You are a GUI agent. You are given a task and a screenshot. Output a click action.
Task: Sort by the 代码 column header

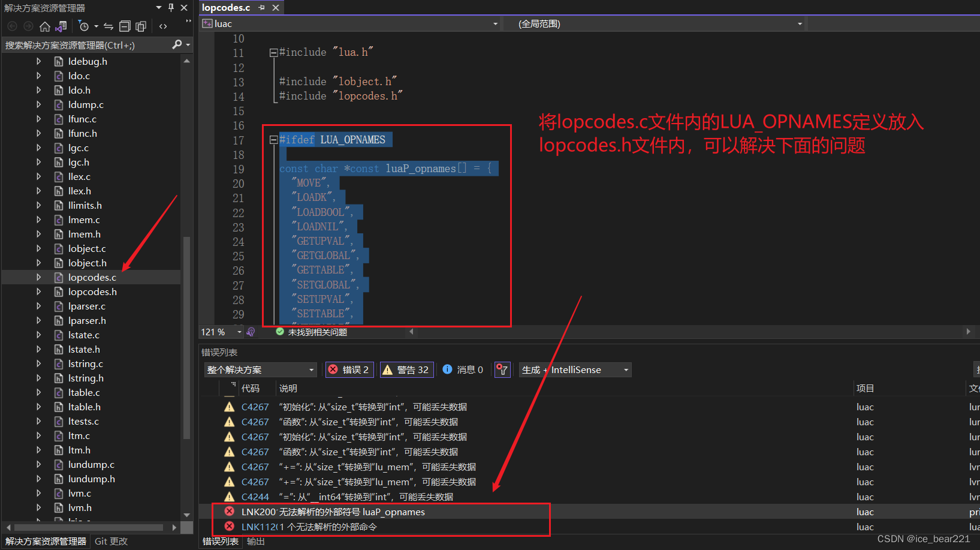[x=251, y=389]
